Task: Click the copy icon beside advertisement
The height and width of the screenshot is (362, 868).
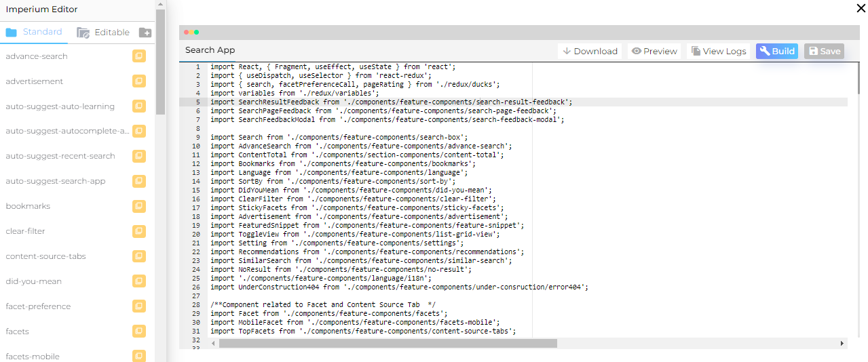Action: pos(138,81)
